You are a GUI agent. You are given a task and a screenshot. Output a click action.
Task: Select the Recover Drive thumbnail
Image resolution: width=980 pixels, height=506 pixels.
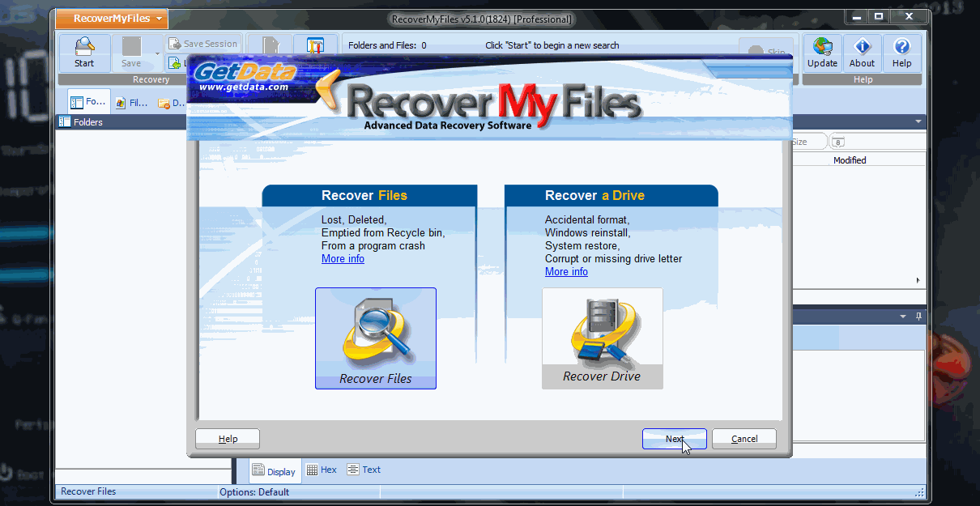602,338
